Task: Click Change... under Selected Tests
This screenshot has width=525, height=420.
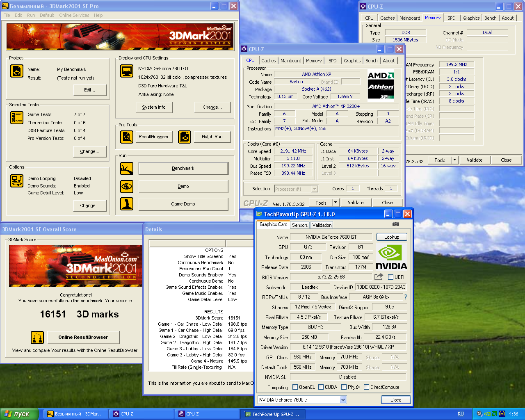Action: [90, 151]
